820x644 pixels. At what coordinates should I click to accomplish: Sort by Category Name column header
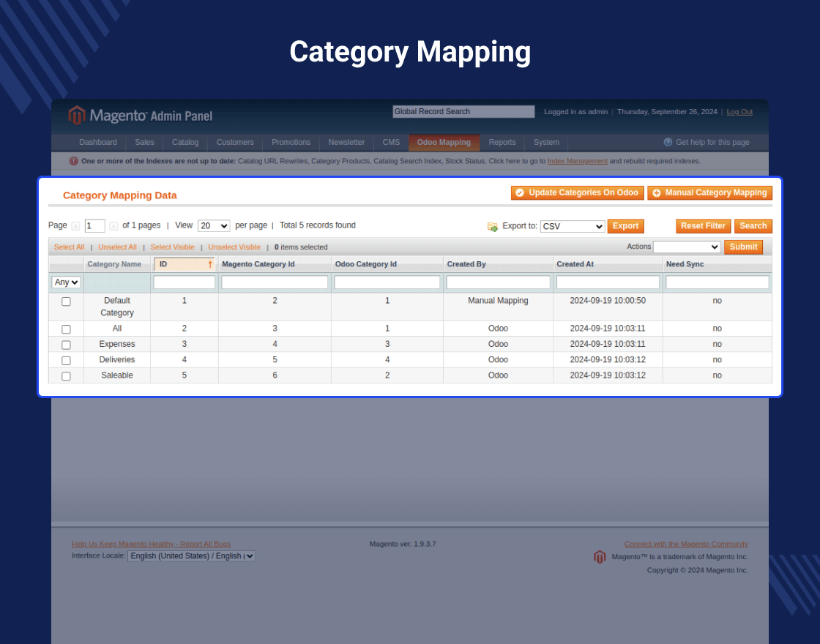pyautogui.click(x=114, y=264)
